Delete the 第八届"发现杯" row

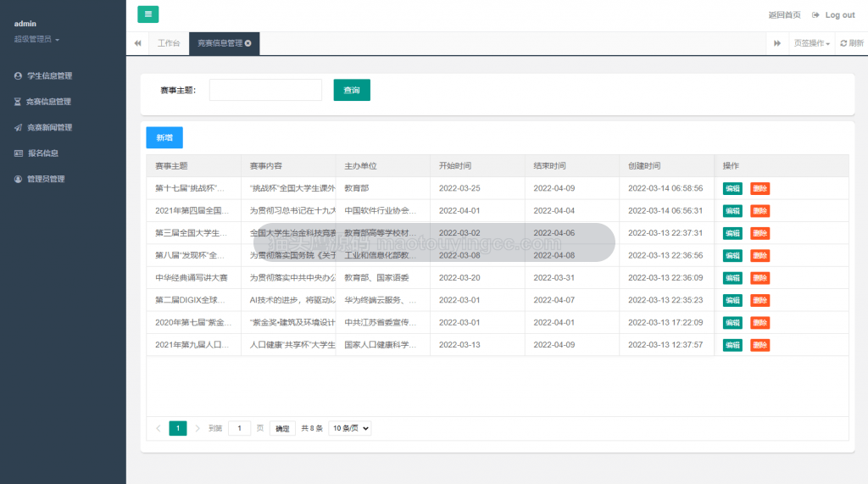760,256
